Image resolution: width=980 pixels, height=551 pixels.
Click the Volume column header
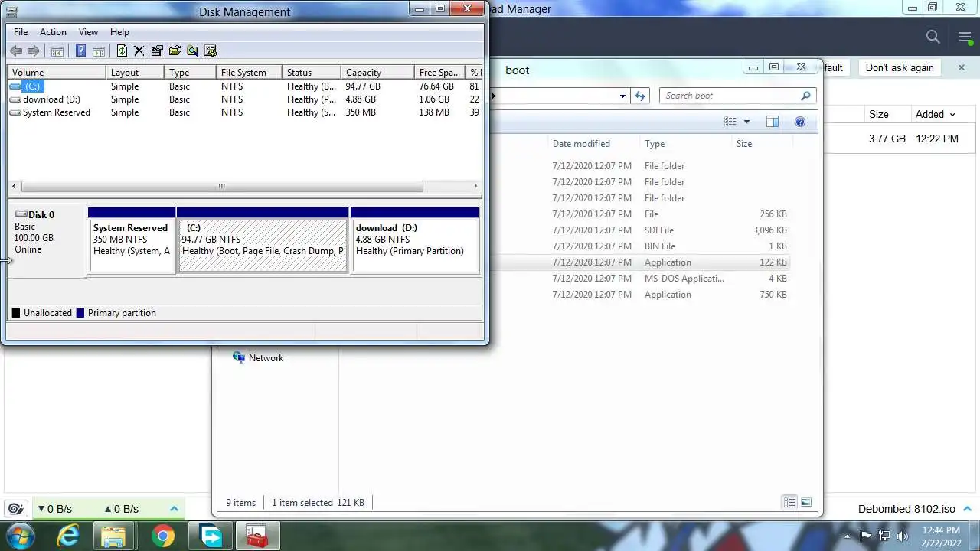[x=57, y=73]
